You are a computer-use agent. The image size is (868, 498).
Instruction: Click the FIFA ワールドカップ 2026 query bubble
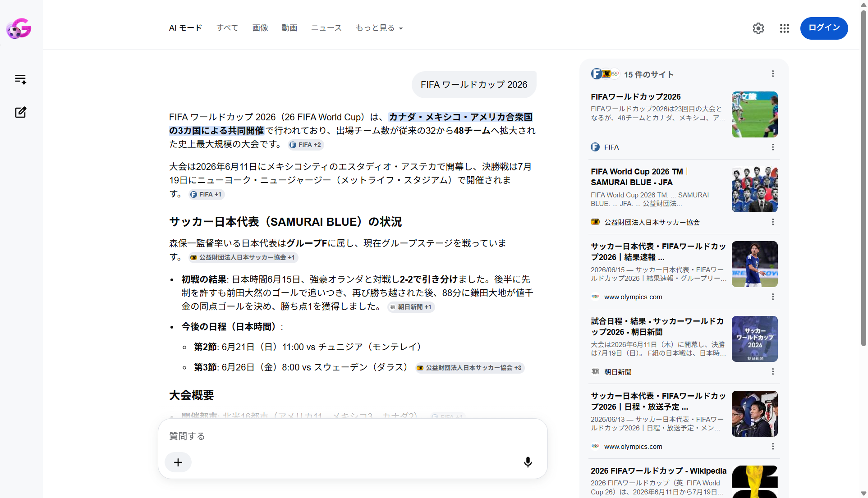(474, 85)
